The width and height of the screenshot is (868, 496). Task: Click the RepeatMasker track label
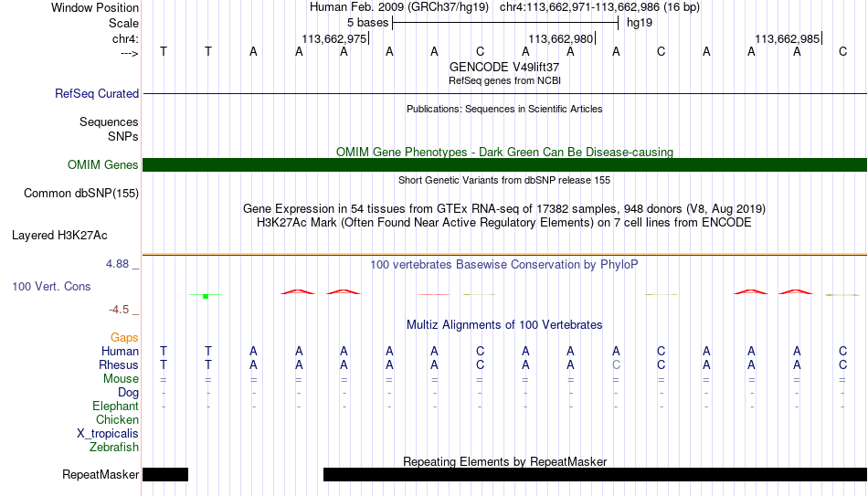tap(101, 474)
